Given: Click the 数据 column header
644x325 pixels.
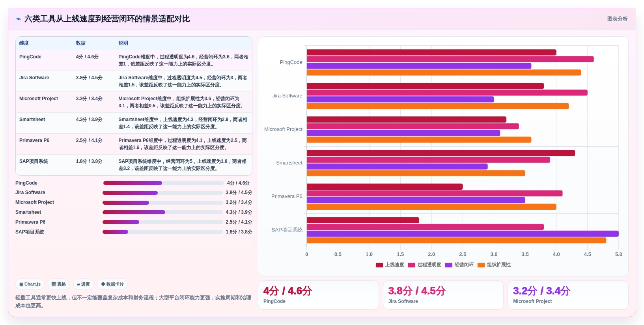Looking at the screenshot, I should tap(81, 43).
